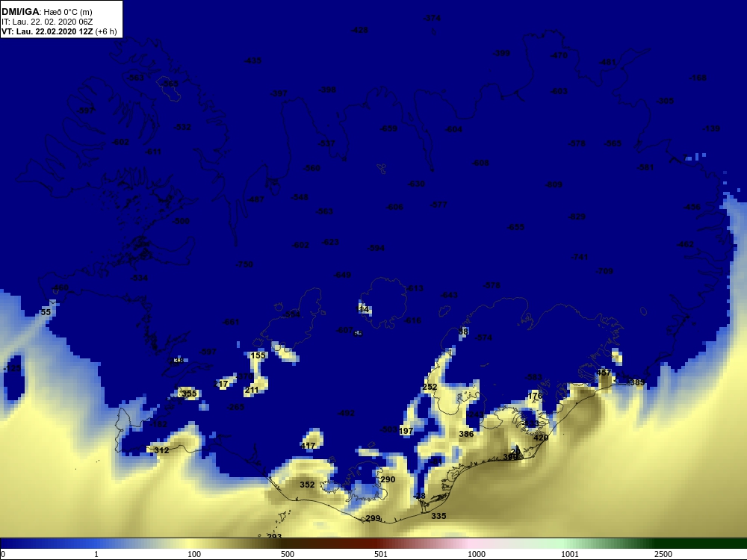Click the map value '217'
Screen dimensions: 747x560
(x=221, y=384)
